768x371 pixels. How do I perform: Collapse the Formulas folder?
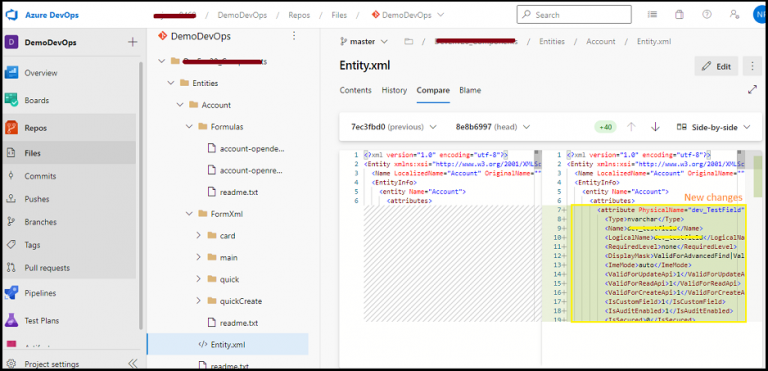coord(189,127)
